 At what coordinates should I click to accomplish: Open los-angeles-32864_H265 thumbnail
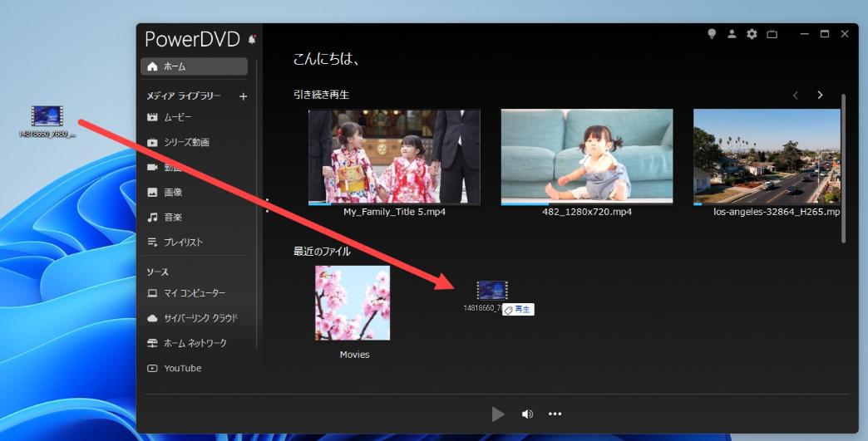767,157
